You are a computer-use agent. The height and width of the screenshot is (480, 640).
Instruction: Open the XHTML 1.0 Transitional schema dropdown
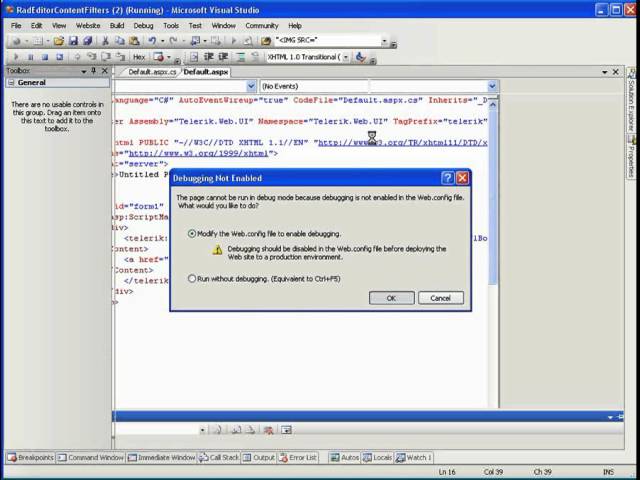pyautogui.click(x=346, y=57)
